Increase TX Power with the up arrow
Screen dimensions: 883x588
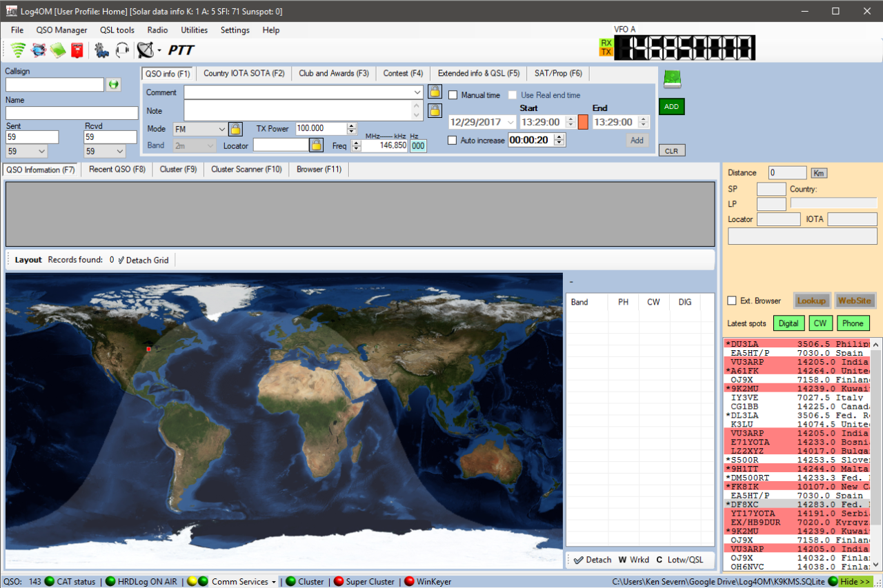click(x=352, y=125)
